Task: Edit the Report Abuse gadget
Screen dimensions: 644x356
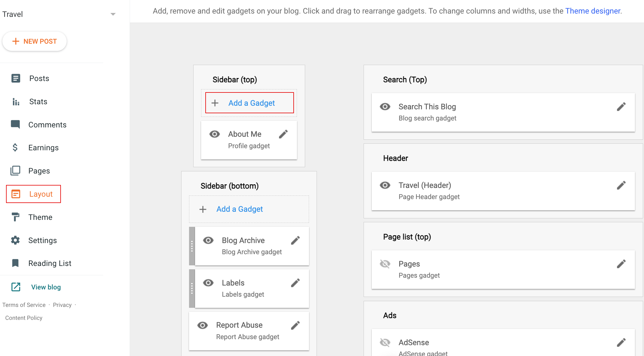Action: pos(295,325)
